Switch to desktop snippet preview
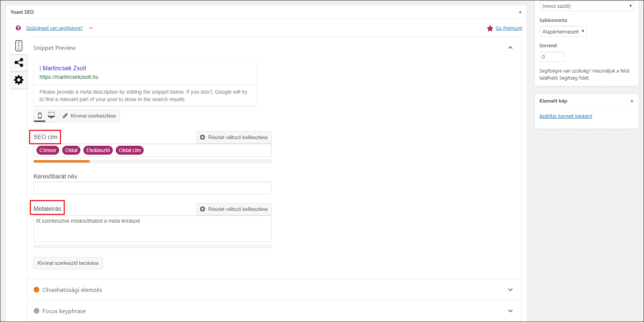 pyautogui.click(x=51, y=116)
